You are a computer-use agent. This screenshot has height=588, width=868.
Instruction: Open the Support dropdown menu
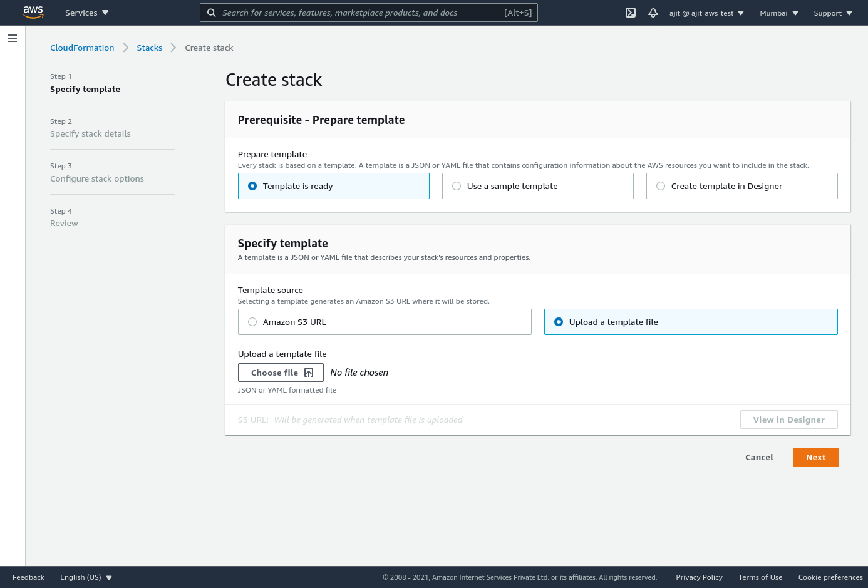pos(832,13)
